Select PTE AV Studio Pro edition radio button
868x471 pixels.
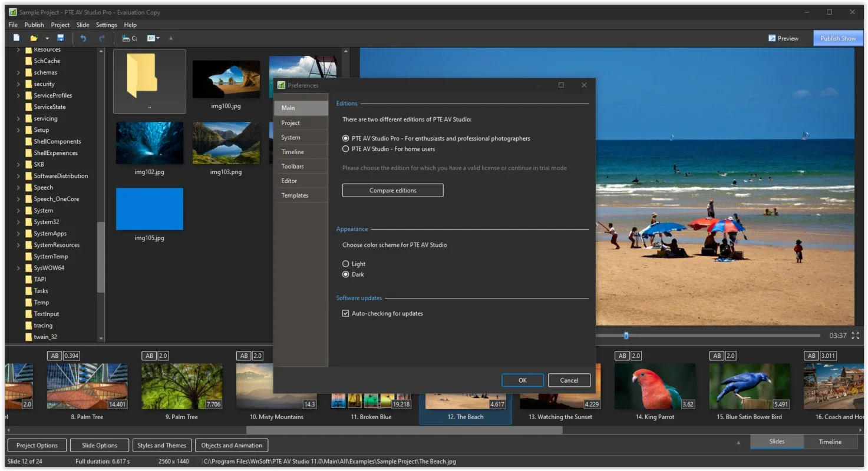tap(346, 138)
